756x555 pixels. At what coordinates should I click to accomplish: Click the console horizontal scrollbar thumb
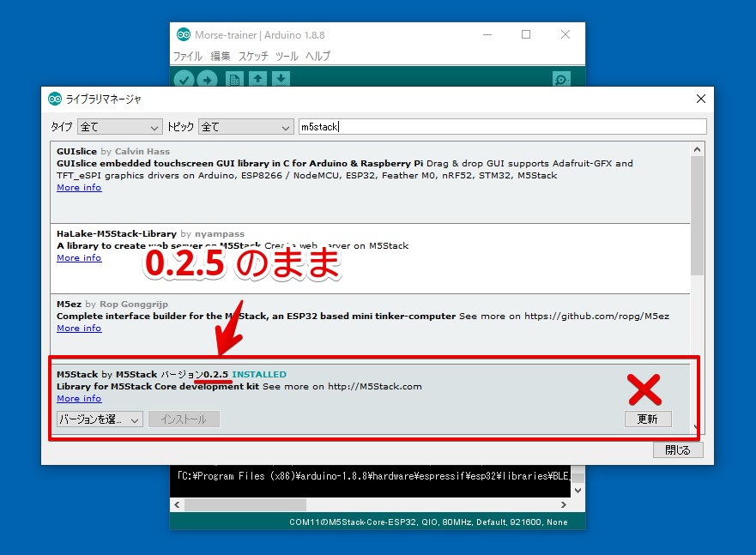[x=245, y=505]
